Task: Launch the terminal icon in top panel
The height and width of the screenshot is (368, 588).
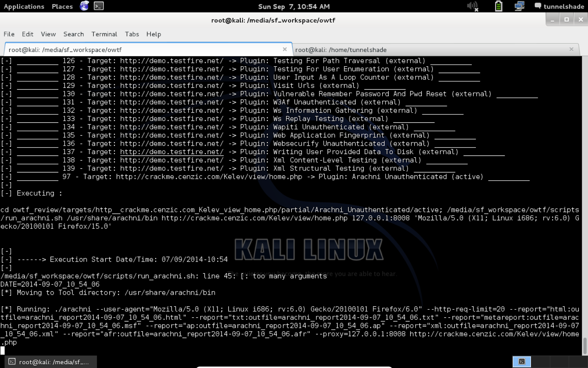Action: point(98,6)
